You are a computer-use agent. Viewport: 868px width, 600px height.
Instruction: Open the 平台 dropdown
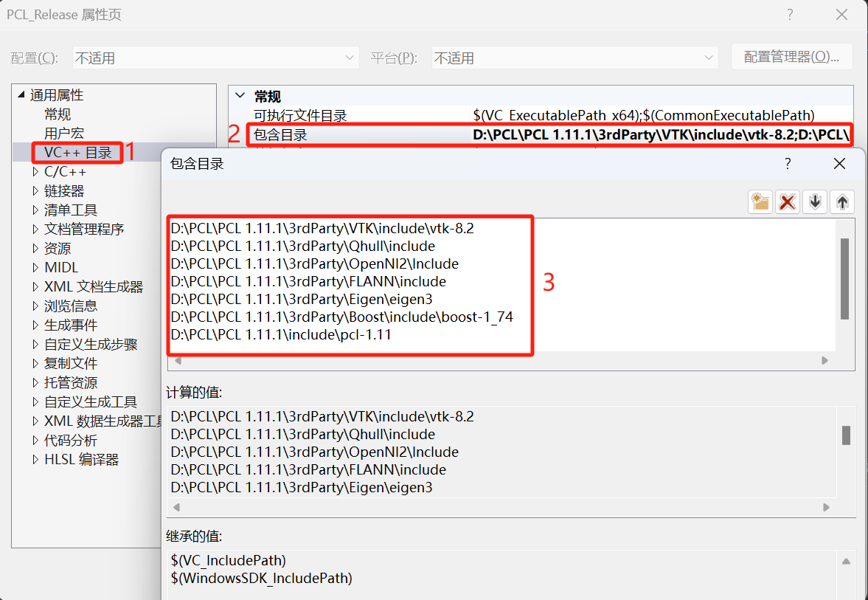coord(708,57)
